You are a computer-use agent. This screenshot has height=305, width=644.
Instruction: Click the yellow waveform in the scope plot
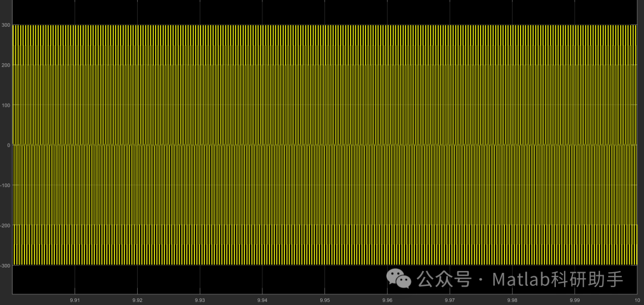(x=324, y=145)
